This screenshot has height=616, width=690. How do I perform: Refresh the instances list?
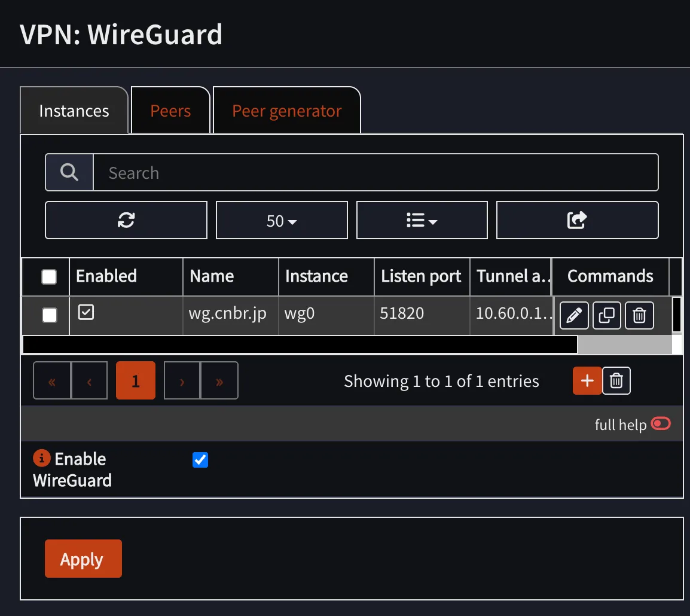click(x=126, y=220)
